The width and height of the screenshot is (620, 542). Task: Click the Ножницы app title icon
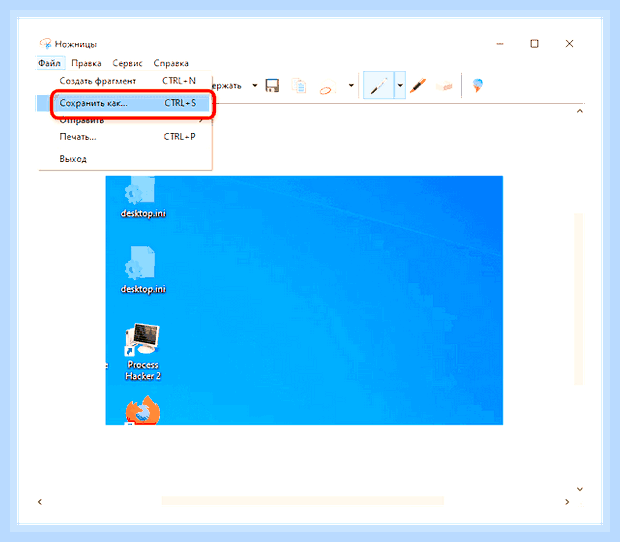(45, 43)
